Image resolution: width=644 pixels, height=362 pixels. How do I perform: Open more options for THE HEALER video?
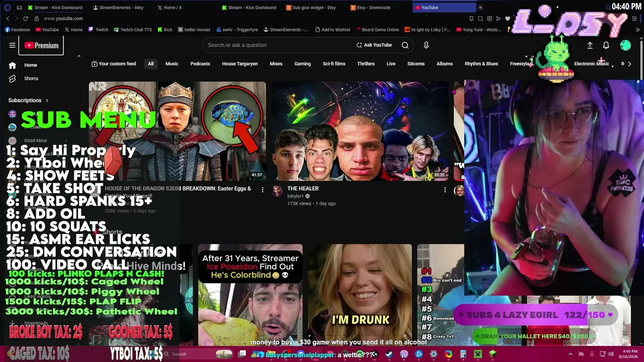[x=445, y=190]
